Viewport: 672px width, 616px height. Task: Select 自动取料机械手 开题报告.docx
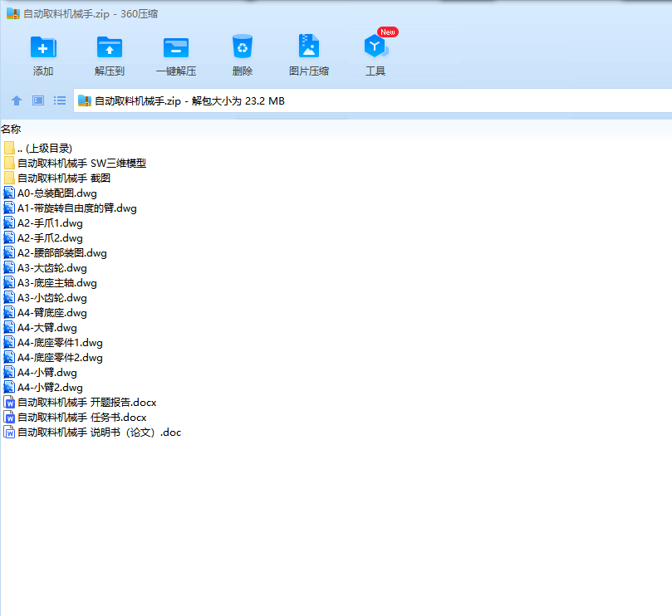pos(80,403)
